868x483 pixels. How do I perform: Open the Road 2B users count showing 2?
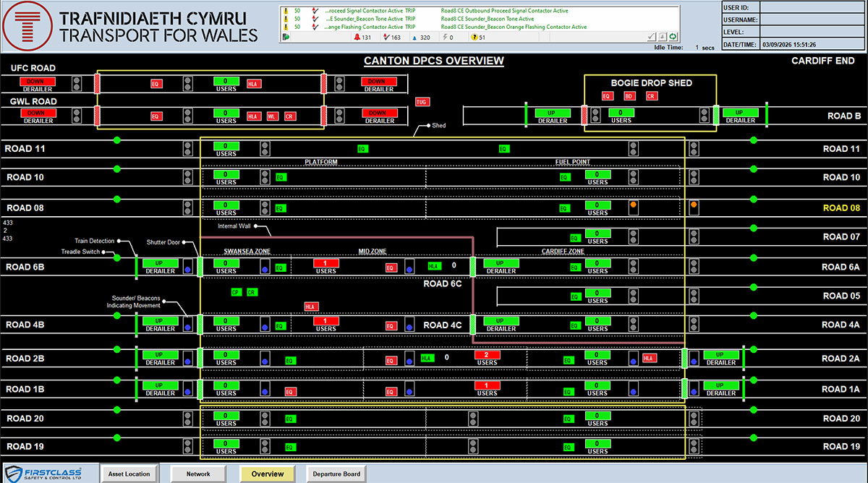click(x=487, y=354)
